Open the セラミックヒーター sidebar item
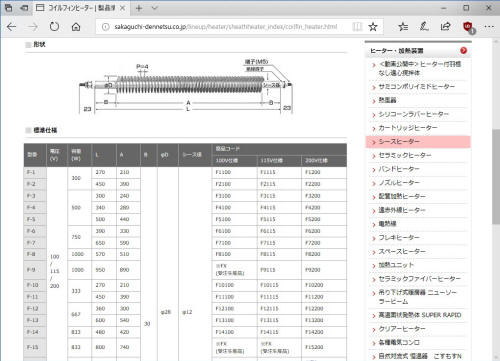The width and height of the screenshot is (500, 361). [405, 156]
